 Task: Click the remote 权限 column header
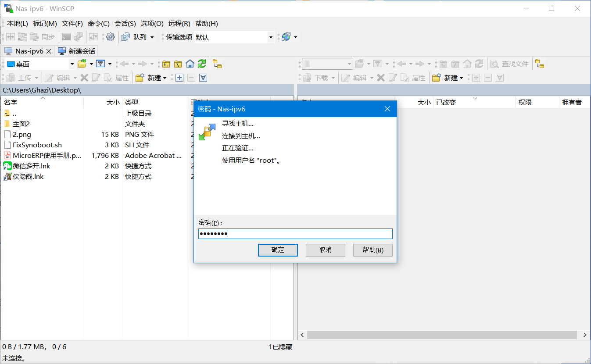tap(537, 102)
